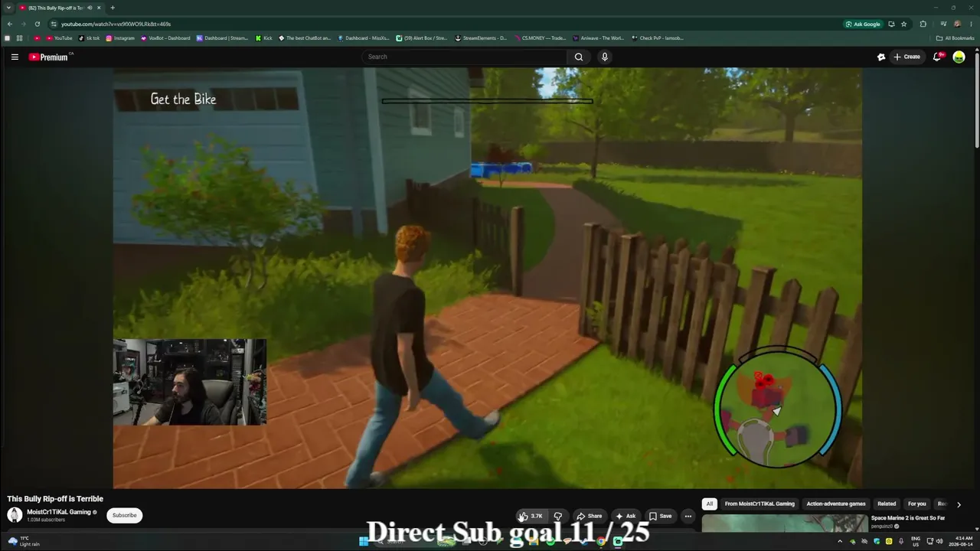Screen dimensions: 980x551
Task: Start voice search with the microphone
Action: click(x=605, y=57)
